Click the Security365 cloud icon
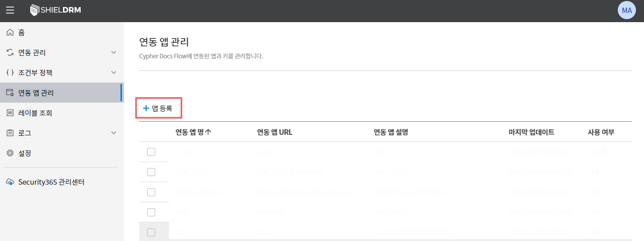 [10, 182]
